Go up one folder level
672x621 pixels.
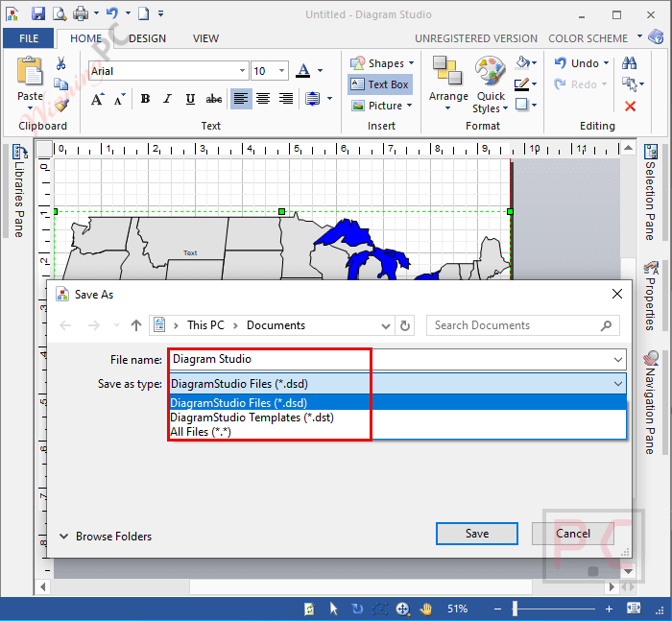136,325
